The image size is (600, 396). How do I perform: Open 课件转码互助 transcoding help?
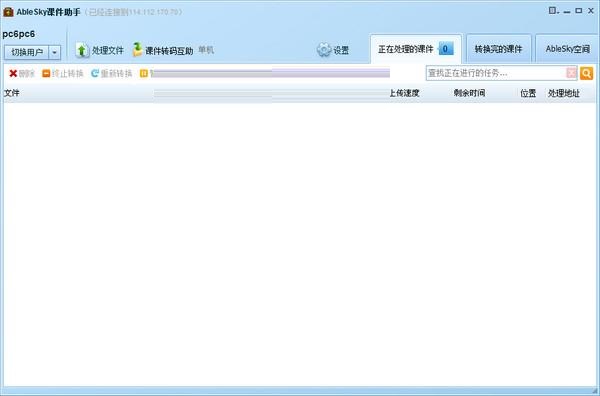tap(163, 50)
